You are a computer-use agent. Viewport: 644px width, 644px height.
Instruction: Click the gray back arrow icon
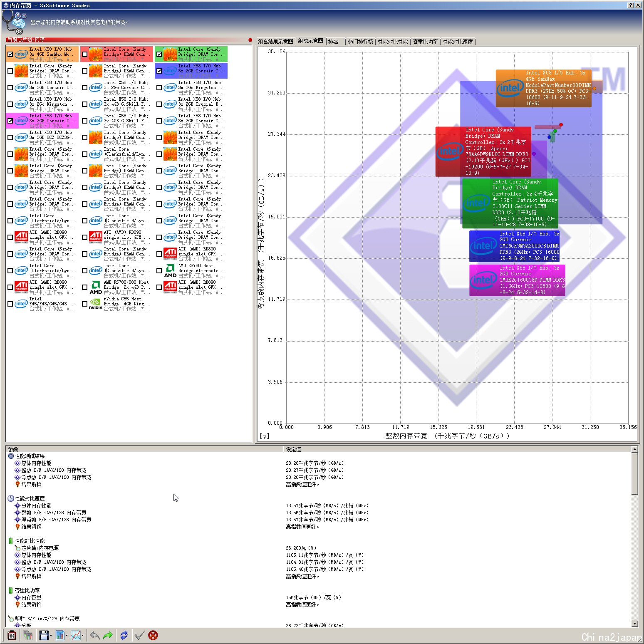(x=95, y=635)
